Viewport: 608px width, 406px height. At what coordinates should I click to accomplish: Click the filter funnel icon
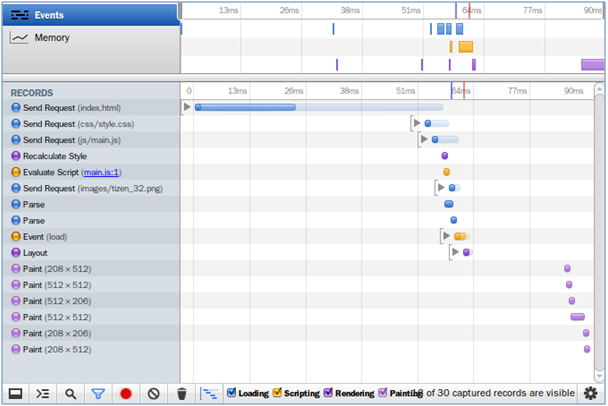coord(98,394)
